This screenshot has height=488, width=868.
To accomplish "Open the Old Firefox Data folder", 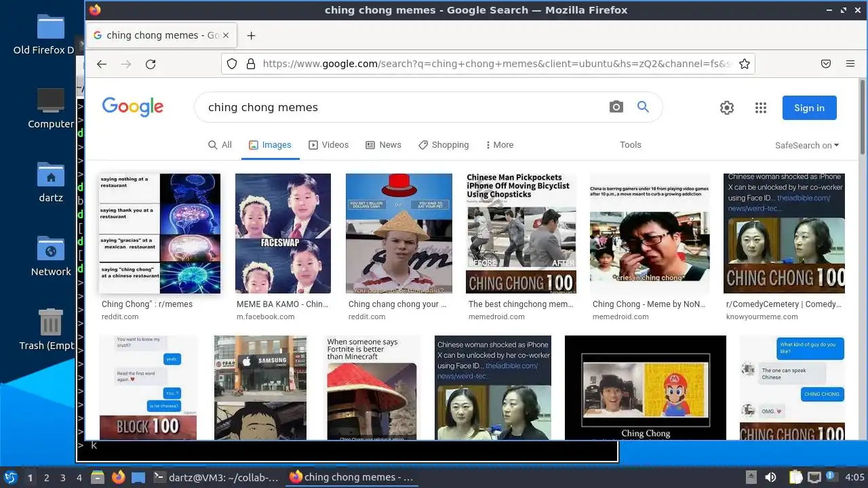I will 45,34.
